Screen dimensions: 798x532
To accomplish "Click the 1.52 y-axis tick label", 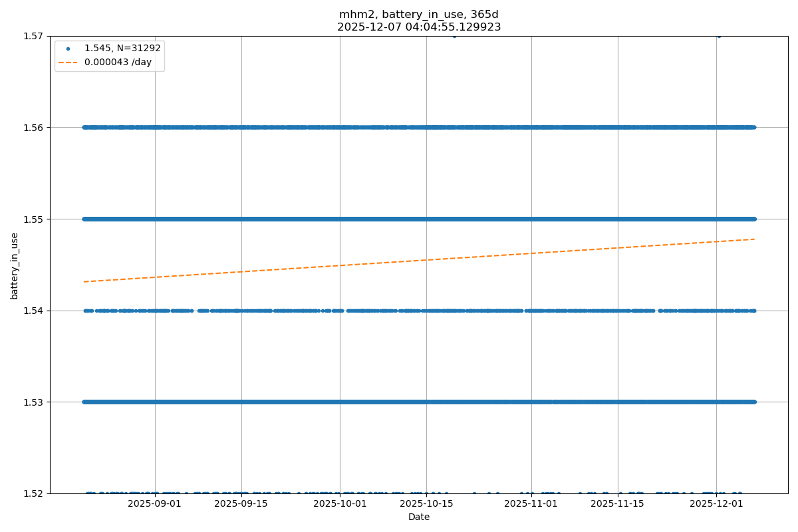I will (x=32, y=493).
